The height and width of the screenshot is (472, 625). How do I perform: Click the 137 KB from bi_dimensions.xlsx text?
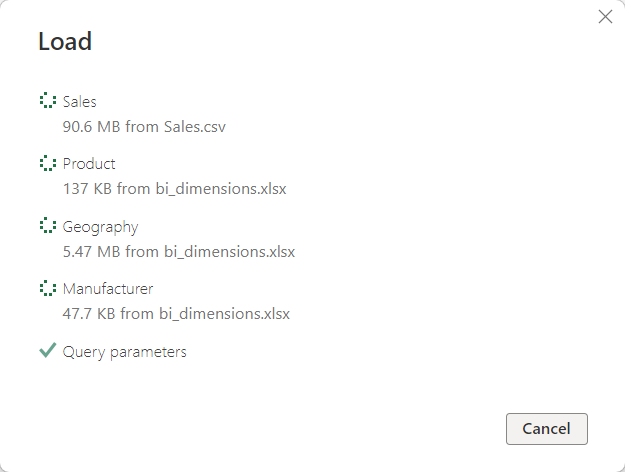[174, 189]
